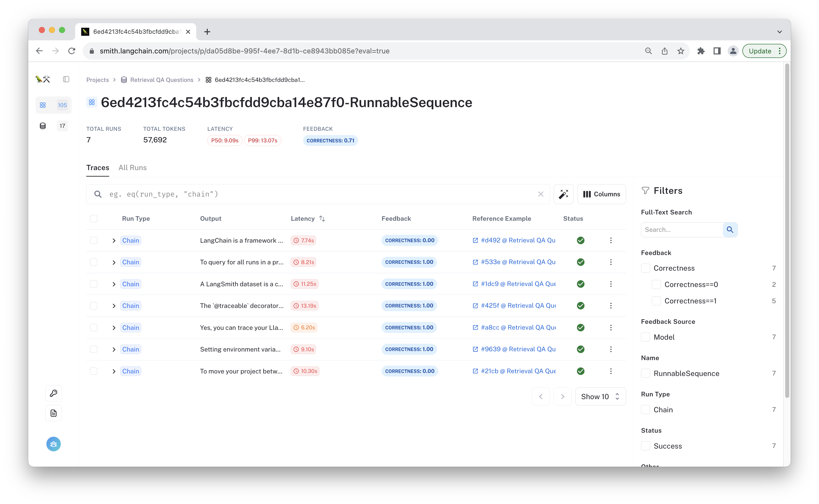Expand the 'Yes, you can trace' row

pyautogui.click(x=114, y=328)
